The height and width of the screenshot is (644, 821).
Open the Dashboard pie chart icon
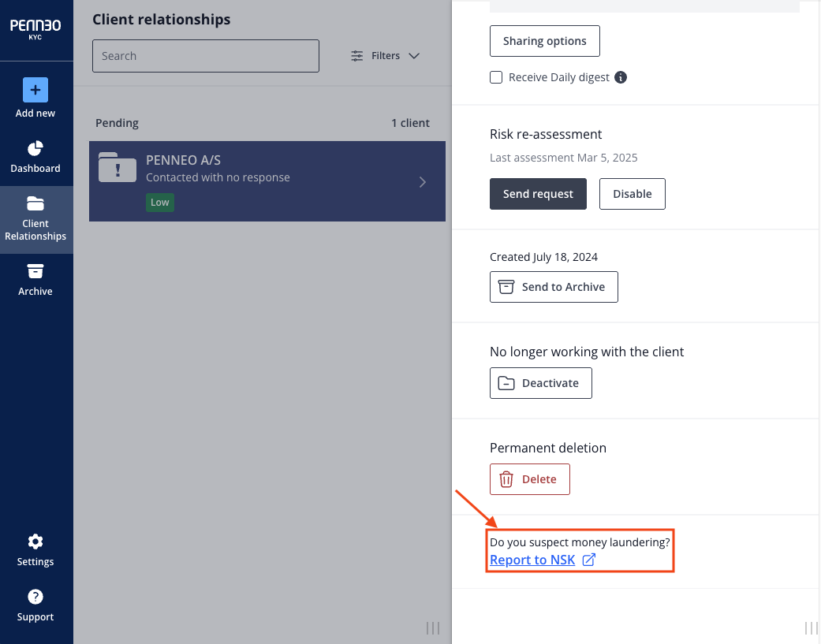[x=35, y=148]
